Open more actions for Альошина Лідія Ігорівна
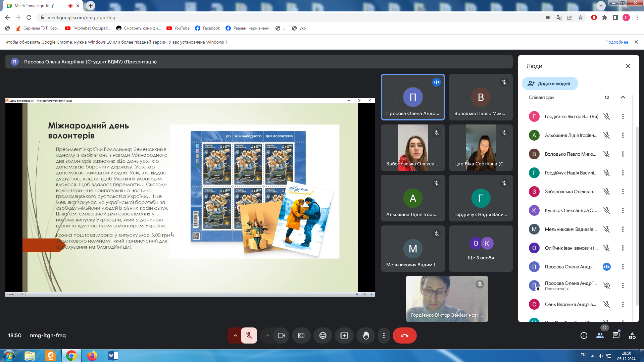644x362 pixels. click(623, 135)
